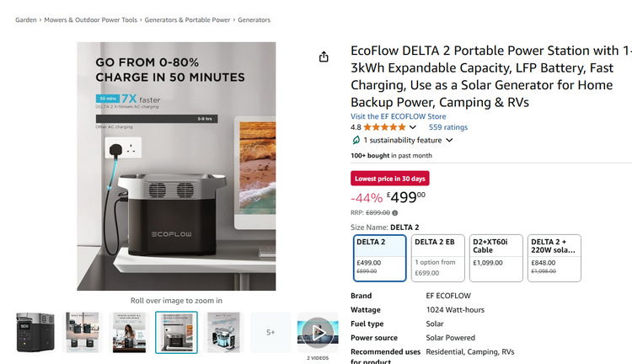This screenshot has height=364, width=632.
Task: Play the product video thumbnail
Action: 318,333
